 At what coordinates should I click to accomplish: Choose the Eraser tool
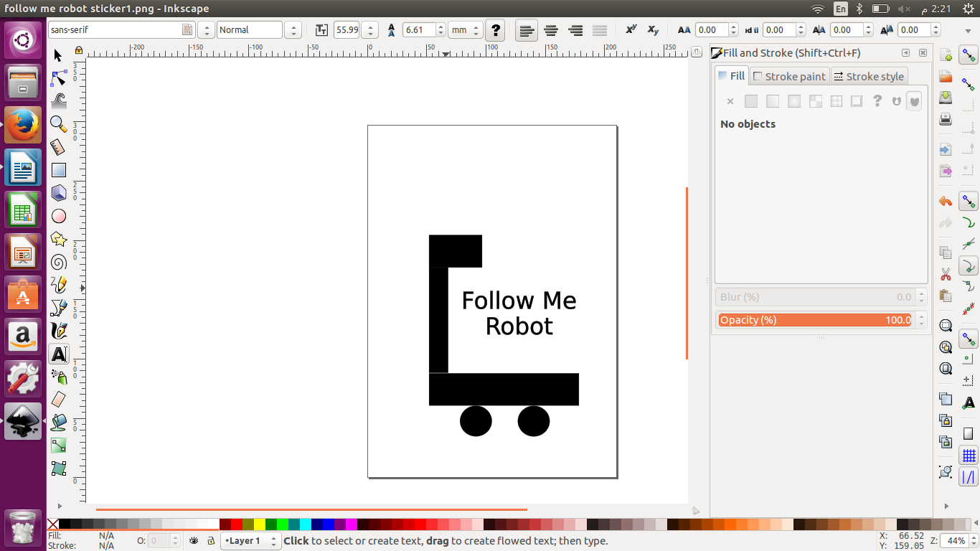coord(59,399)
